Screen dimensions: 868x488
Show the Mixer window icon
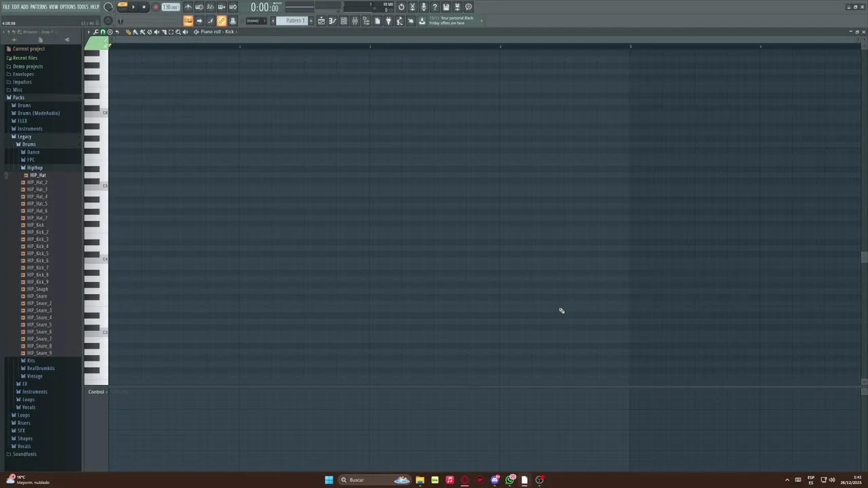355,20
